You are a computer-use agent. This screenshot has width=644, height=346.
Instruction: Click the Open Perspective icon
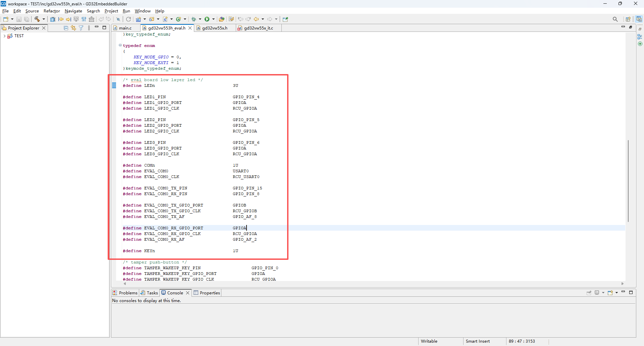(x=628, y=19)
